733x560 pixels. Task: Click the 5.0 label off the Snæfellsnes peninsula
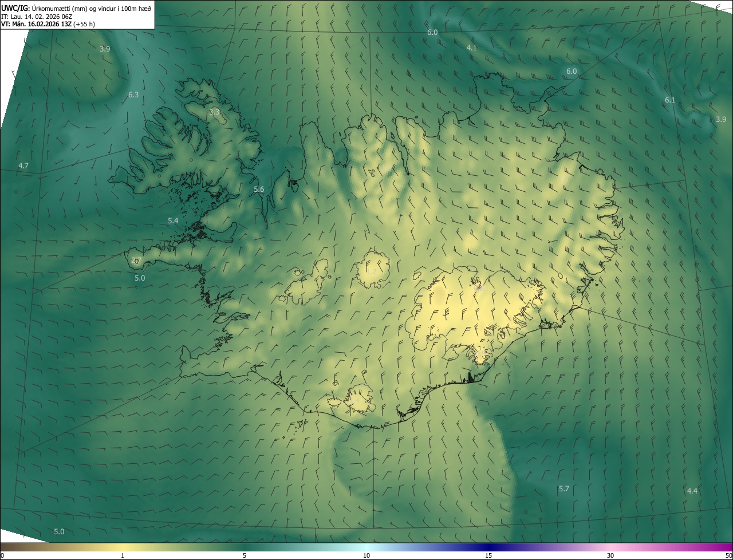click(140, 278)
